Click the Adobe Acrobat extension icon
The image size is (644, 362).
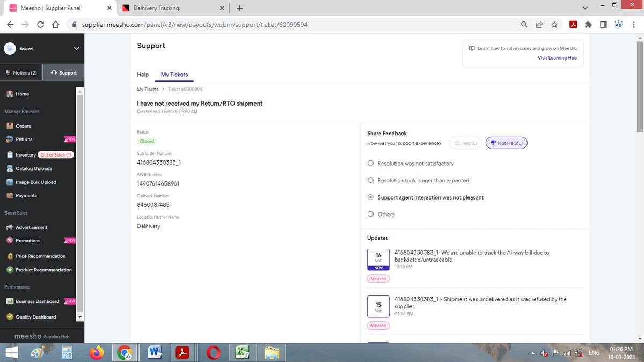point(573,25)
